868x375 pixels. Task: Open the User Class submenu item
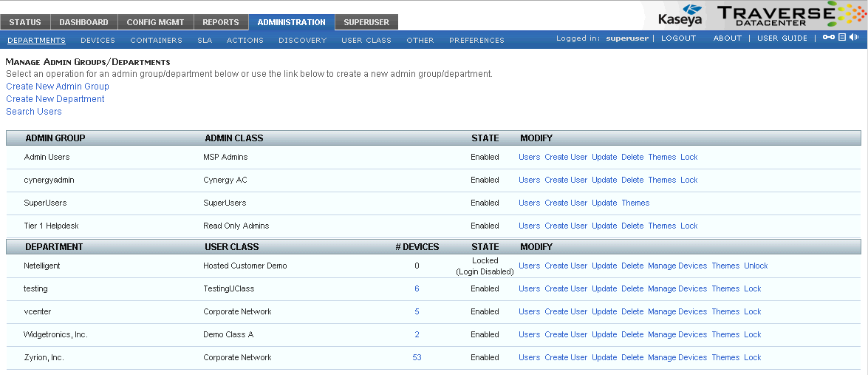pos(366,40)
